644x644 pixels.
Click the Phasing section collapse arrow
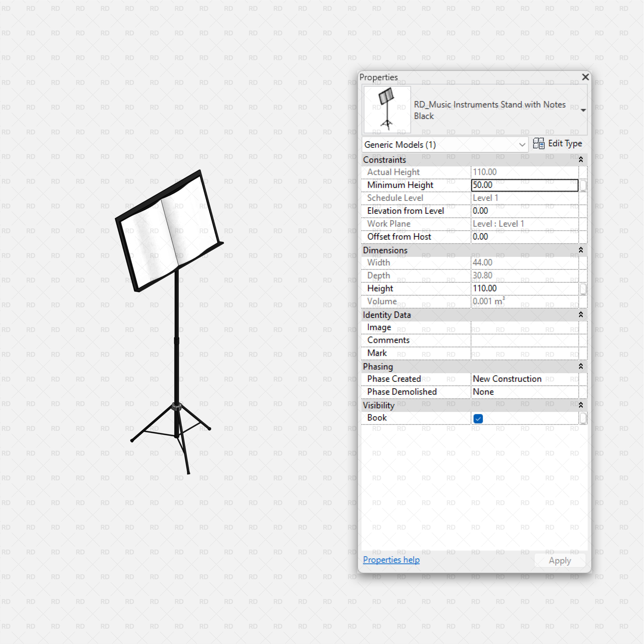click(581, 366)
